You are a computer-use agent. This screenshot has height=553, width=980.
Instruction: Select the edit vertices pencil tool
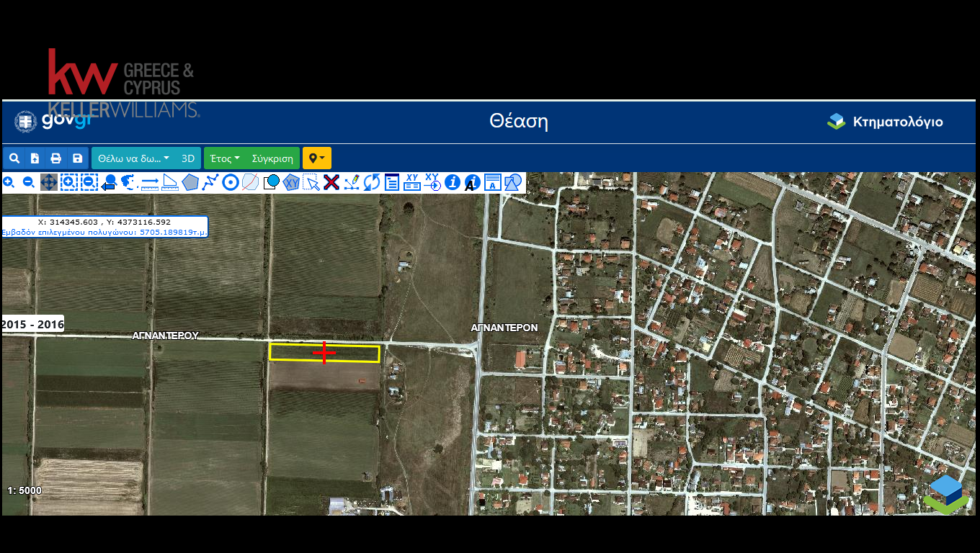(x=352, y=182)
